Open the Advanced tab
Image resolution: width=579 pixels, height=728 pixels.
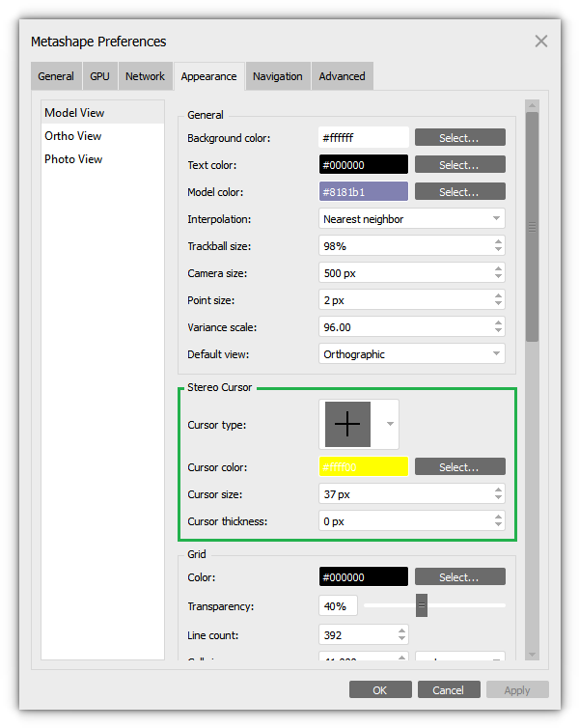(x=342, y=76)
